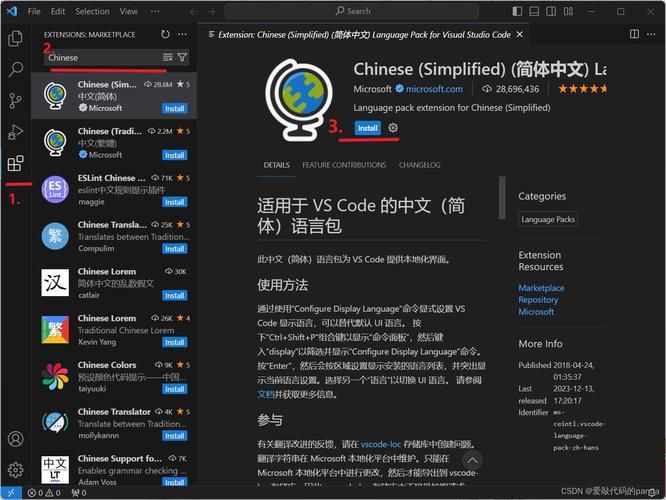Viewport: 666px width, 500px height.
Task: Toggle the secondary side bar layout
Action: coord(551,11)
